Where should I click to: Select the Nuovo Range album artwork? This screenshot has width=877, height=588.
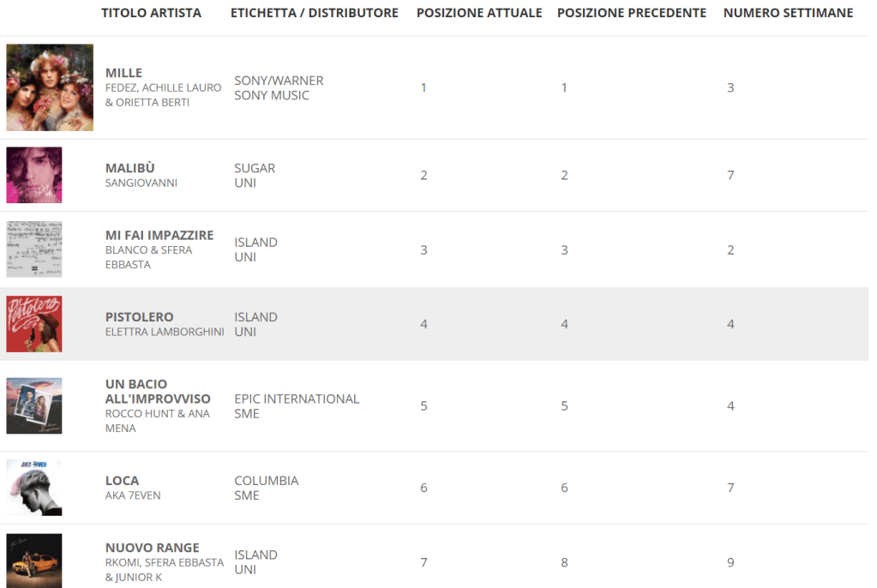(34, 561)
